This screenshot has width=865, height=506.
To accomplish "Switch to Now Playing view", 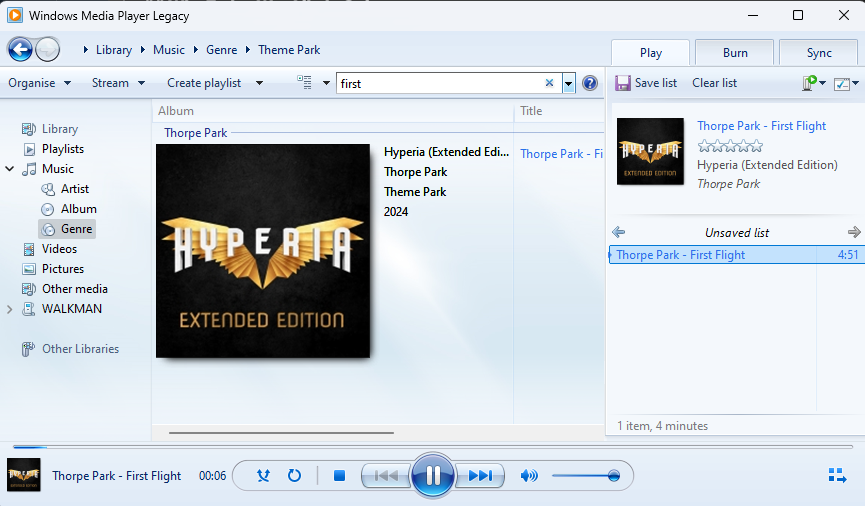I will tap(837, 475).
